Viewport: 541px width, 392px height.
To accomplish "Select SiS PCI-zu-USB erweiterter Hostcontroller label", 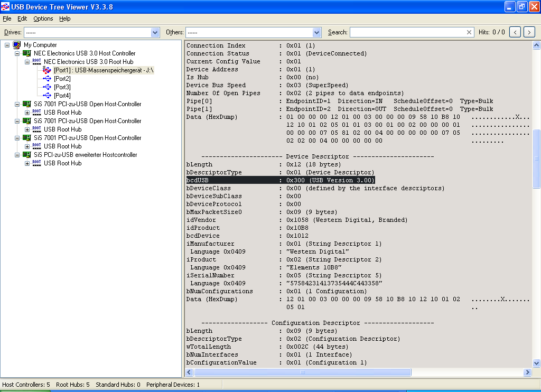I will [85, 155].
